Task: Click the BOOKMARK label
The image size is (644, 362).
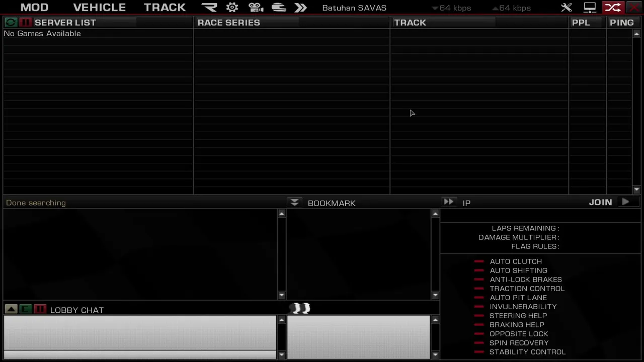Action: pyautogui.click(x=332, y=203)
